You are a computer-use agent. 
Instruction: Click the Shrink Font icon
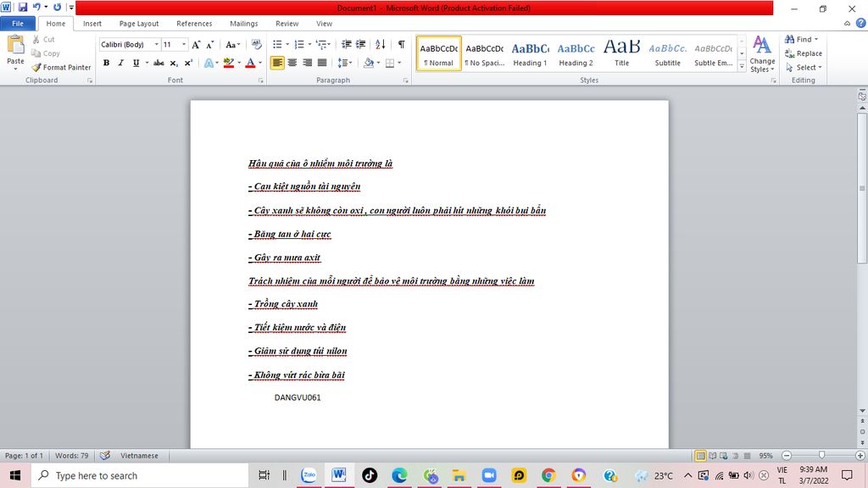210,44
